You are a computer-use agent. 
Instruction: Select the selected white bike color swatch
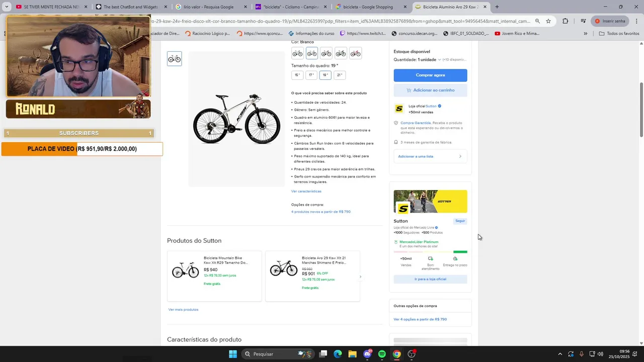pos(312,53)
